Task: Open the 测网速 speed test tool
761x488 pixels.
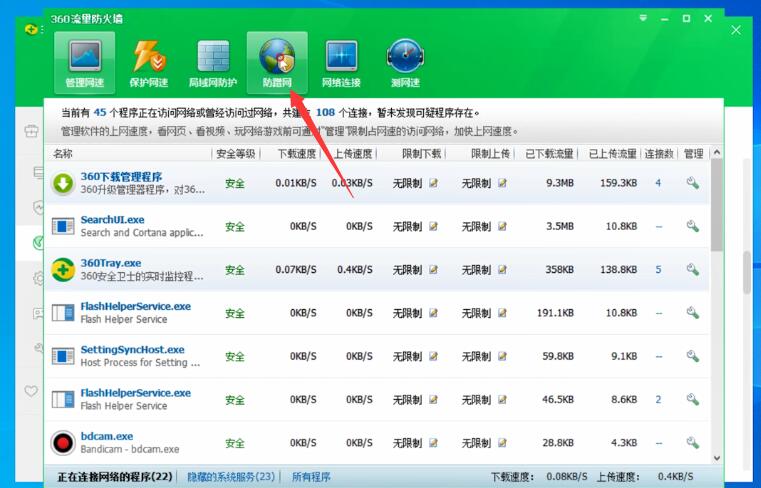Action: point(405,63)
